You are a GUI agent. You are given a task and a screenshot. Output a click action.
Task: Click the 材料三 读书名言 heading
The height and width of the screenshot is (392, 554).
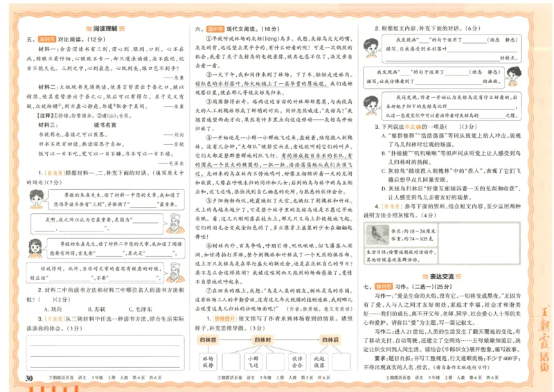77,125
